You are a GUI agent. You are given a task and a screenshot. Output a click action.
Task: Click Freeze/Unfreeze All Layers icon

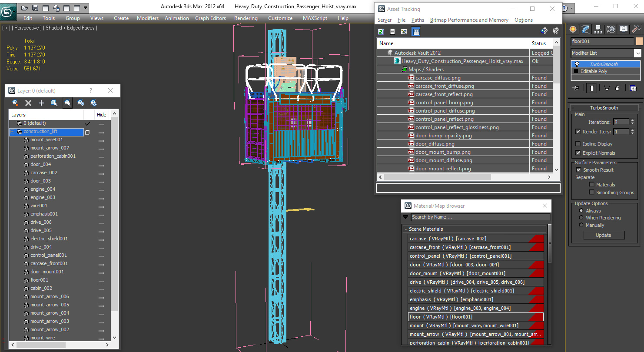93,103
